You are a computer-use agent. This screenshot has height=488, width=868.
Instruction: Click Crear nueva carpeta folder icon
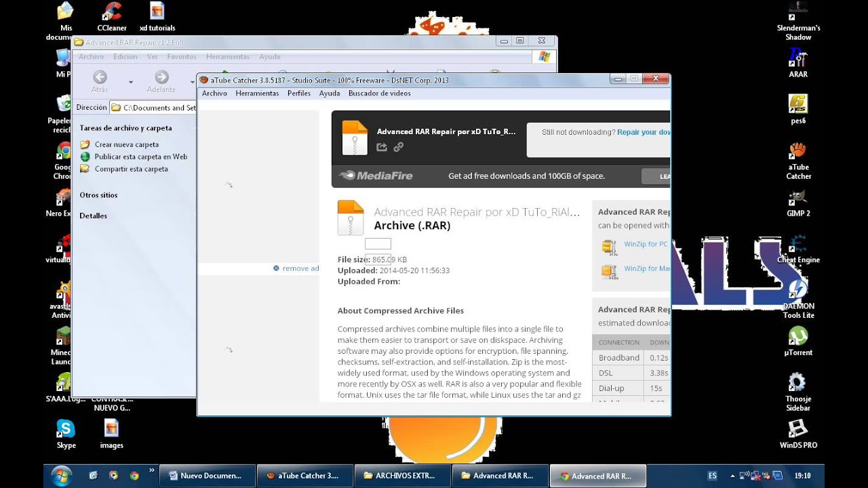(85, 144)
